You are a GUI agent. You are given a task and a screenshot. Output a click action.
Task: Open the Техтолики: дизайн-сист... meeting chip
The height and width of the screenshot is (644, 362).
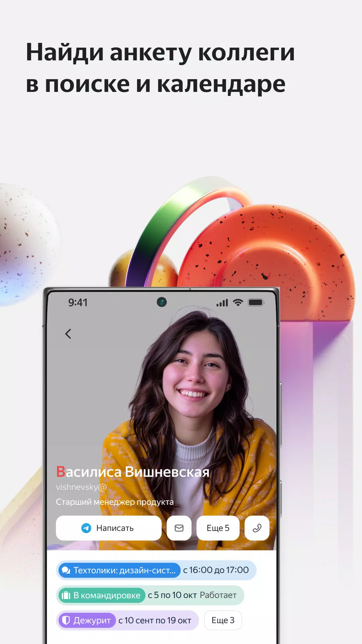click(119, 570)
